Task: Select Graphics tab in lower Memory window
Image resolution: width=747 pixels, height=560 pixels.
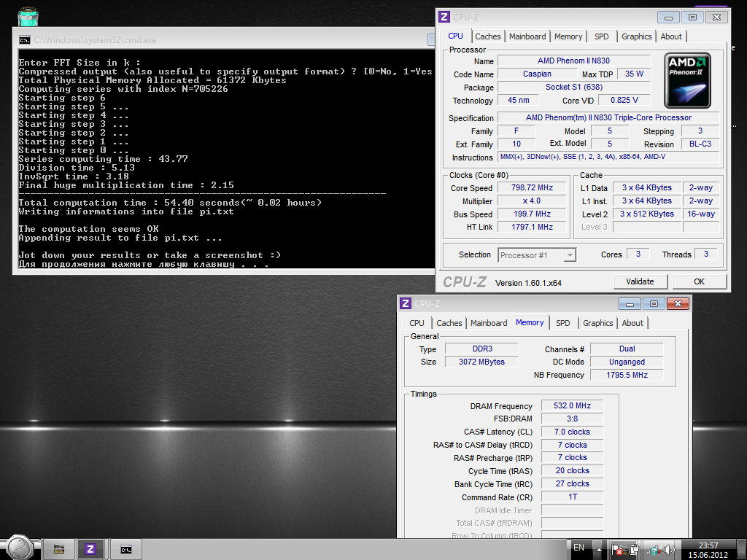Action: [598, 323]
